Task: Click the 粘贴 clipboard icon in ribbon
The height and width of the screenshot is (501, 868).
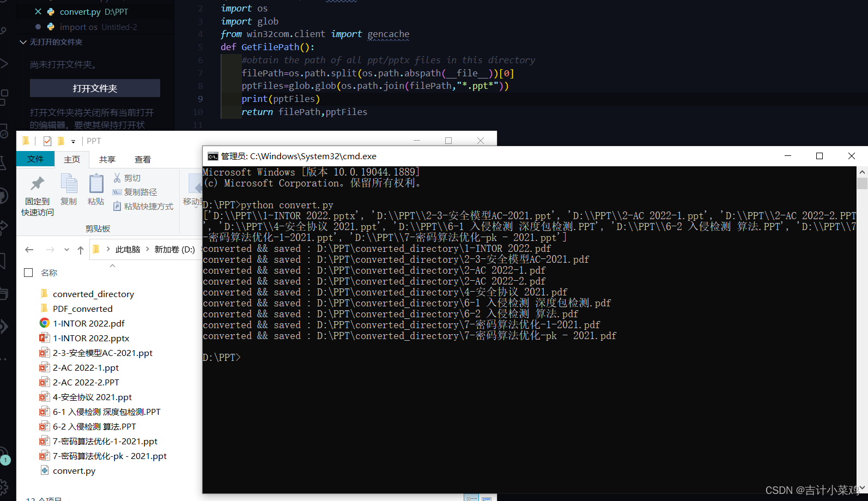Action: click(x=96, y=183)
